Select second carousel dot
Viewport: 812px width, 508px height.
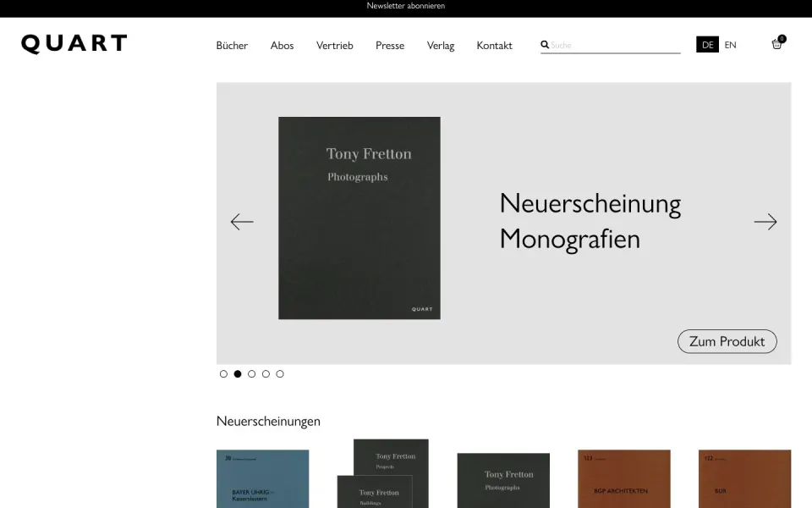238,373
